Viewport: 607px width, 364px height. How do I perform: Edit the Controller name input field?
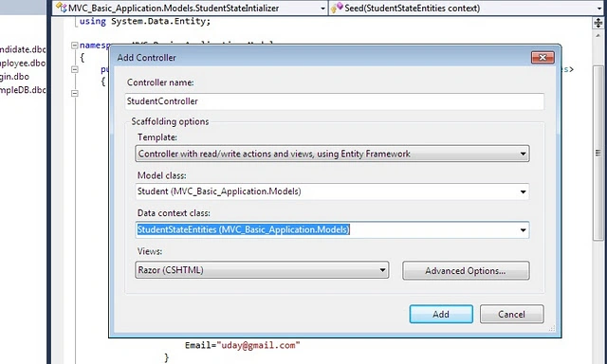[x=335, y=101]
